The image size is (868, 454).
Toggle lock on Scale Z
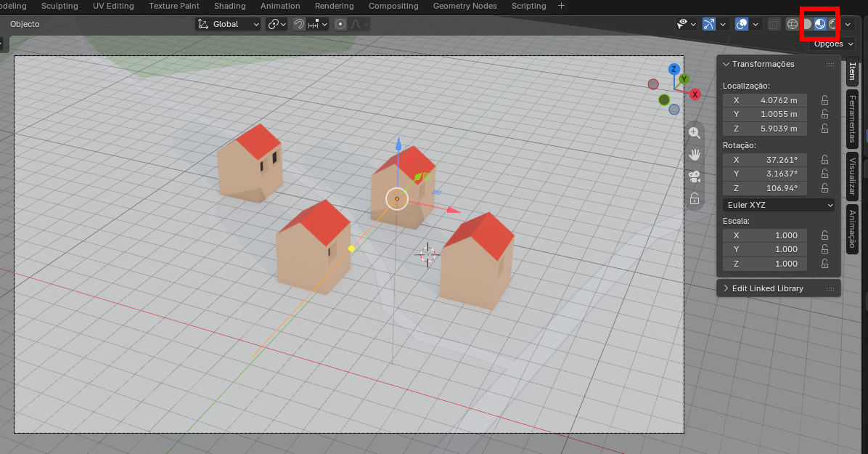(x=824, y=264)
